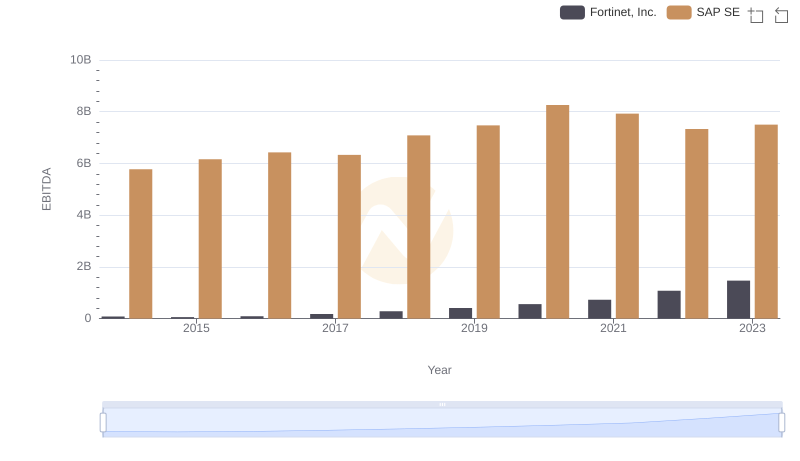Select the Fortinet bar for 2022
This screenshot has width=800, height=461.
pos(669,304)
